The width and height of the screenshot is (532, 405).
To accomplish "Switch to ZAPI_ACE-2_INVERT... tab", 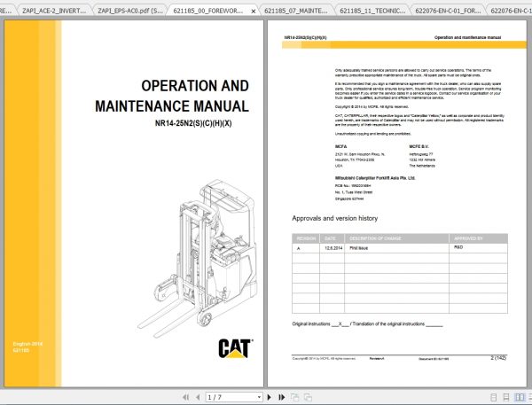I will pos(54,11).
